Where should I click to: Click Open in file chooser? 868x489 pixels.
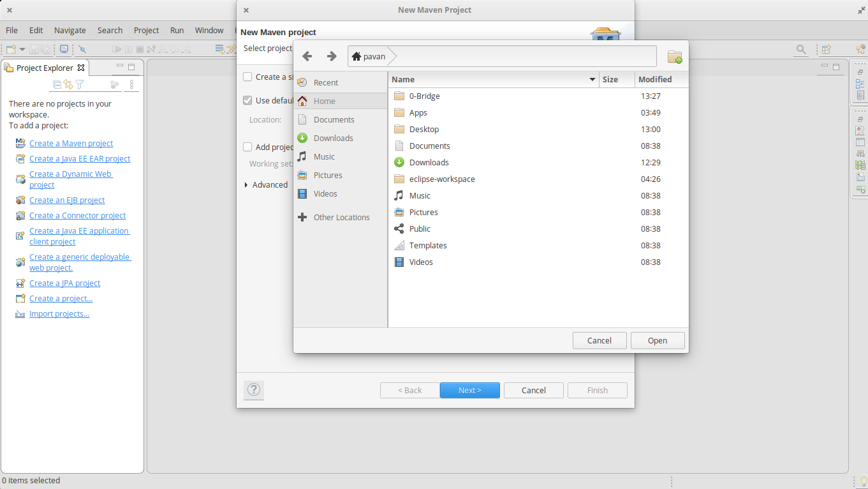658,340
